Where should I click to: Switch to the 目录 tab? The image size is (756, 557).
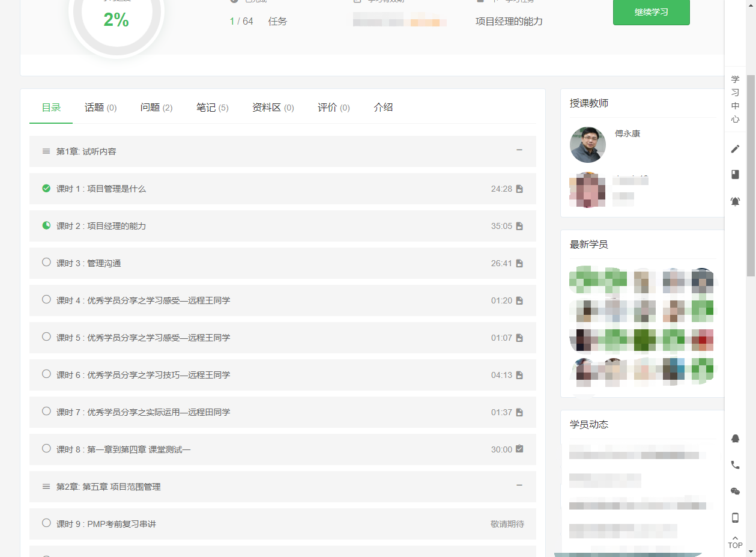click(x=51, y=108)
